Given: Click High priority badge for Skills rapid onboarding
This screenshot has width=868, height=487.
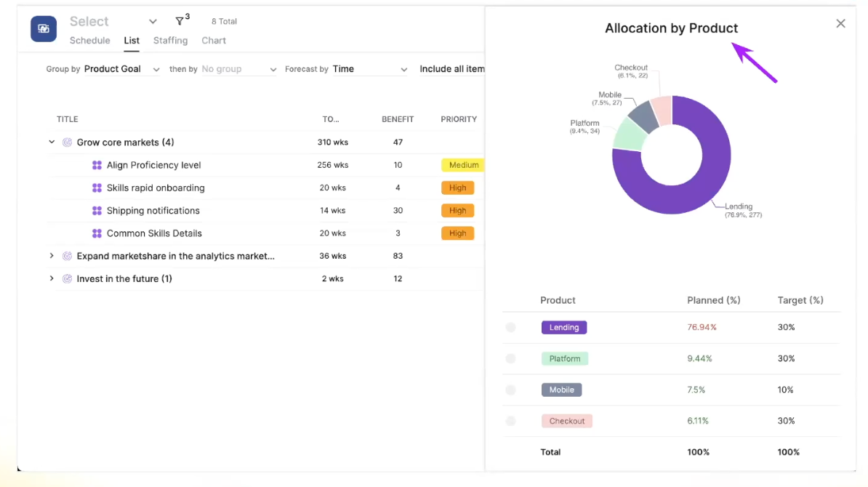Looking at the screenshot, I should 457,188.
